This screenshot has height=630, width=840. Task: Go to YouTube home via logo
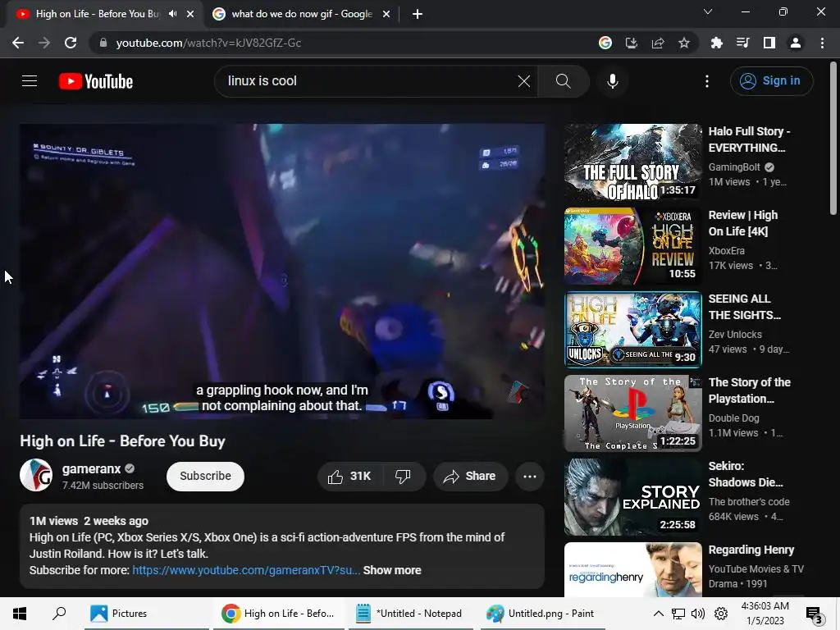click(96, 81)
